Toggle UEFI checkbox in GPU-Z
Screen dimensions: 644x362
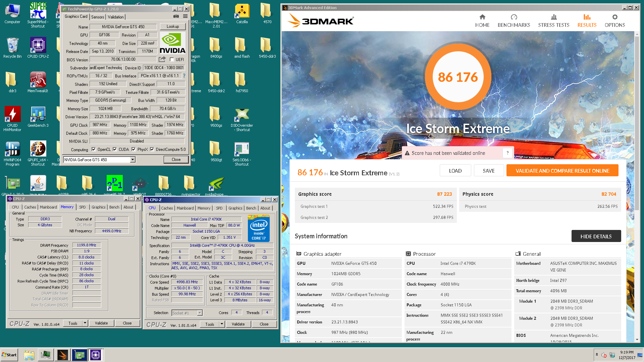pos(172,59)
